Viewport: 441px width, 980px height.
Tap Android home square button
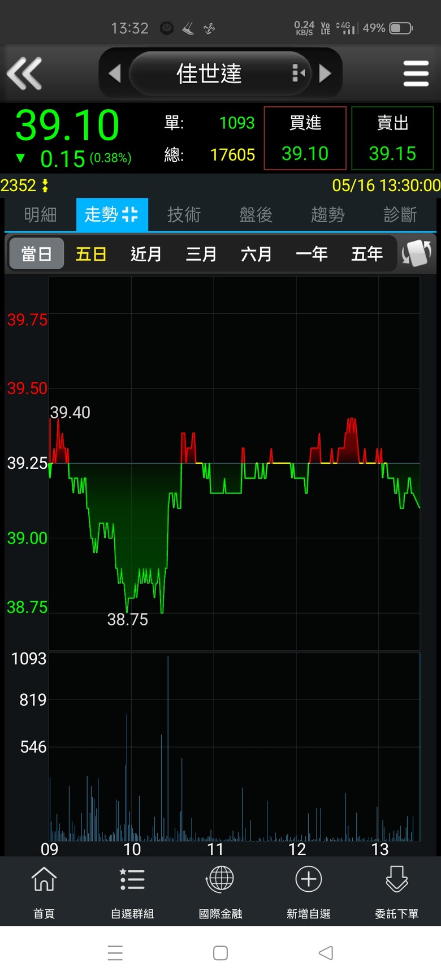220,953
